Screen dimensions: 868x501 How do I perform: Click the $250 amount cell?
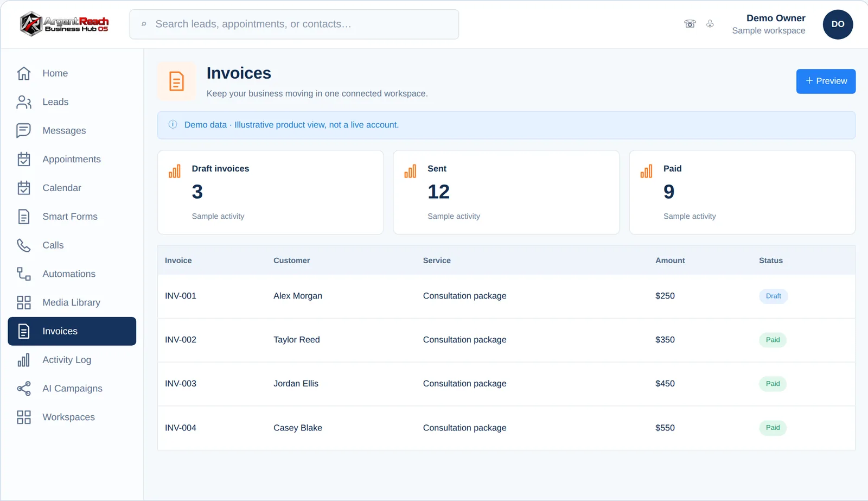tap(665, 296)
